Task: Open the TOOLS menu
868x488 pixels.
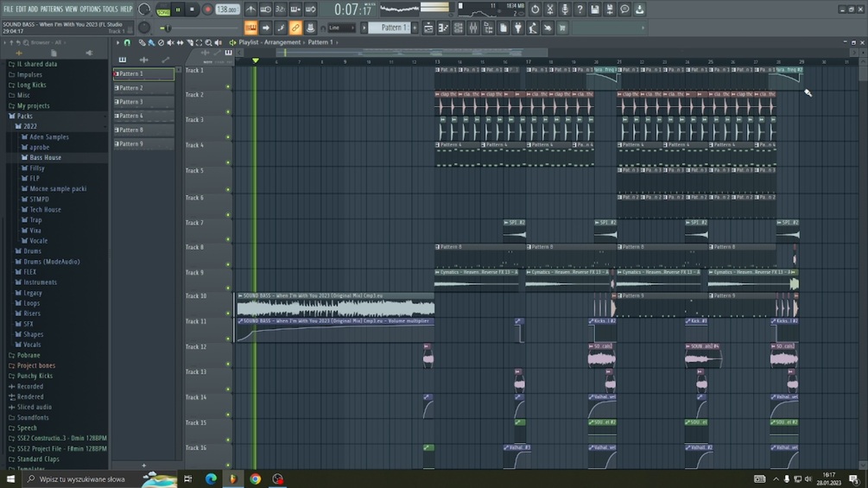Action: 111,9
